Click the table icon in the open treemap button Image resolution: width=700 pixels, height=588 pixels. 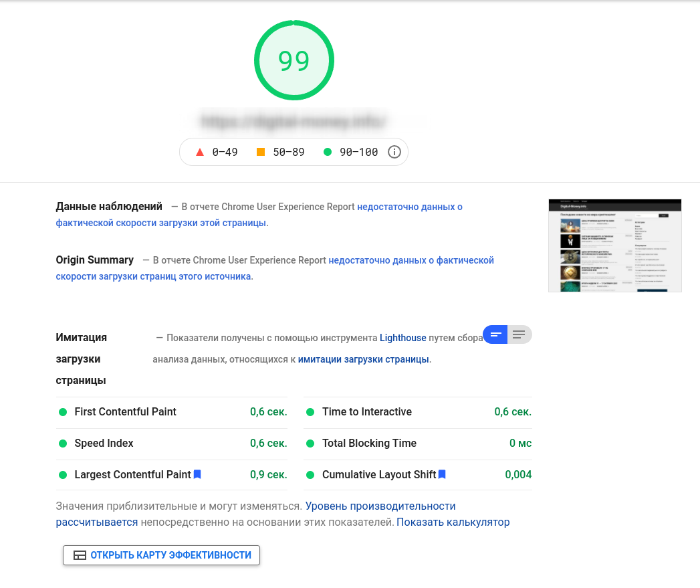(80, 555)
